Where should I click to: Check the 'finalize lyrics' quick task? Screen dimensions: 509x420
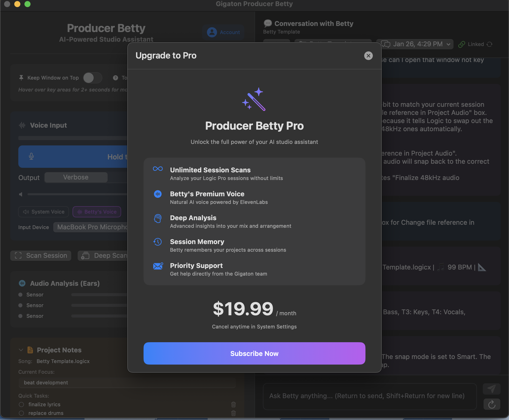[21, 404]
